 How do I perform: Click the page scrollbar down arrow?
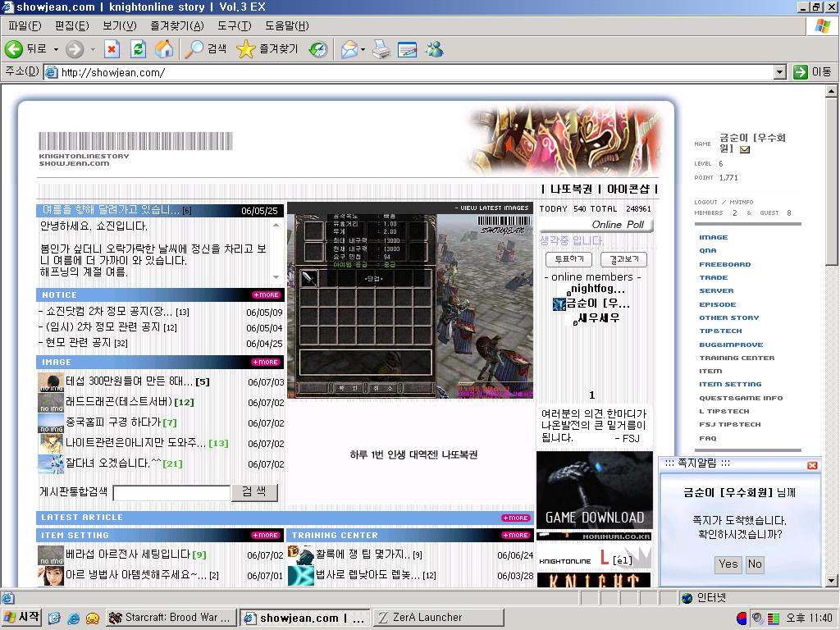pos(831,581)
